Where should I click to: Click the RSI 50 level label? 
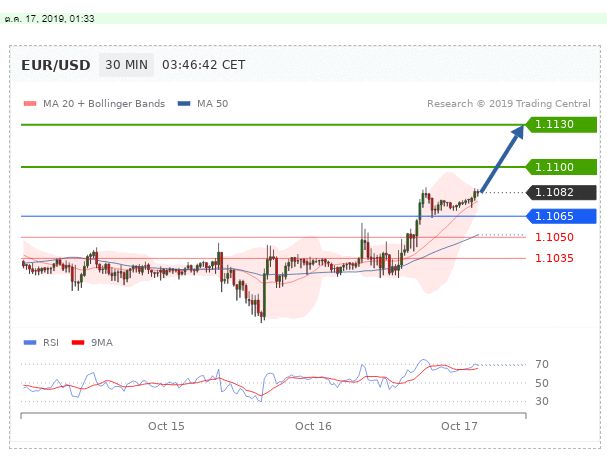pos(542,383)
